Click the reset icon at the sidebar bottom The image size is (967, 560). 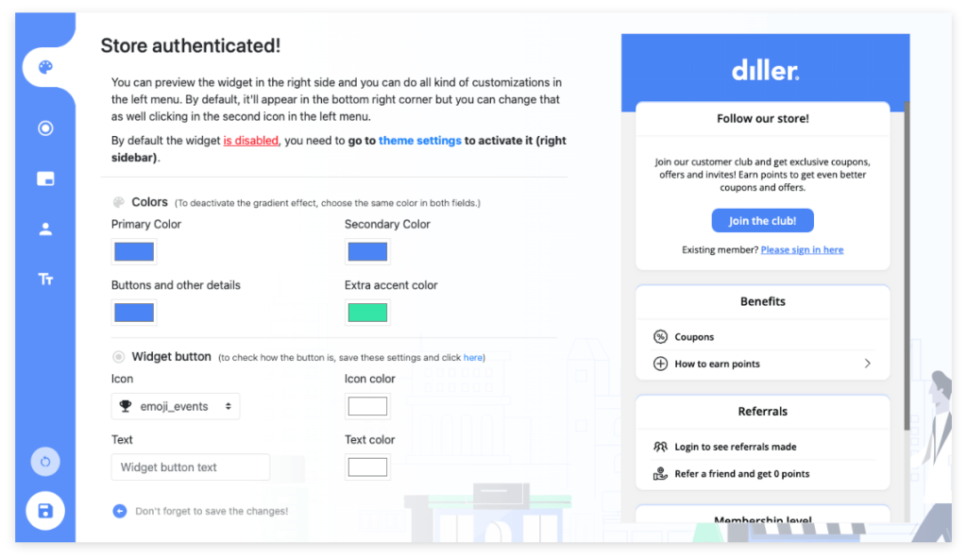[x=45, y=461]
